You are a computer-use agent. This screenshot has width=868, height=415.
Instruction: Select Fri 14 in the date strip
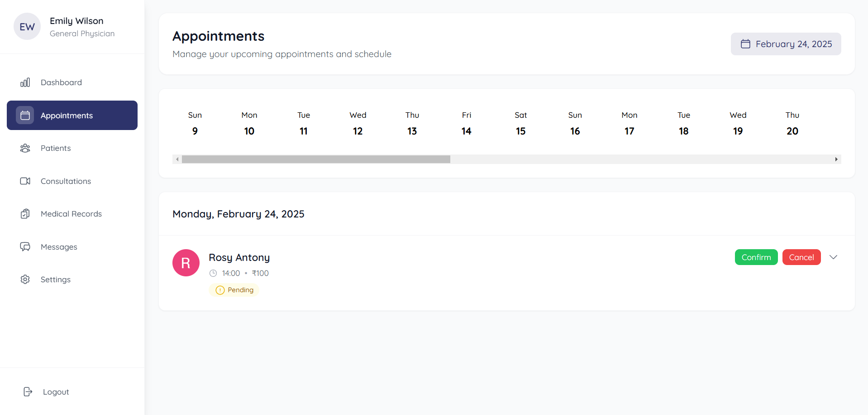466,124
